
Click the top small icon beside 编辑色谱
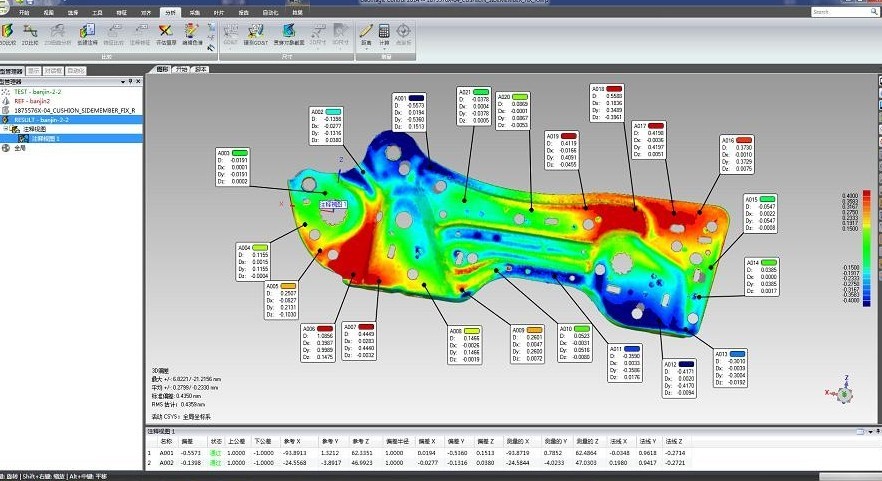tap(212, 26)
